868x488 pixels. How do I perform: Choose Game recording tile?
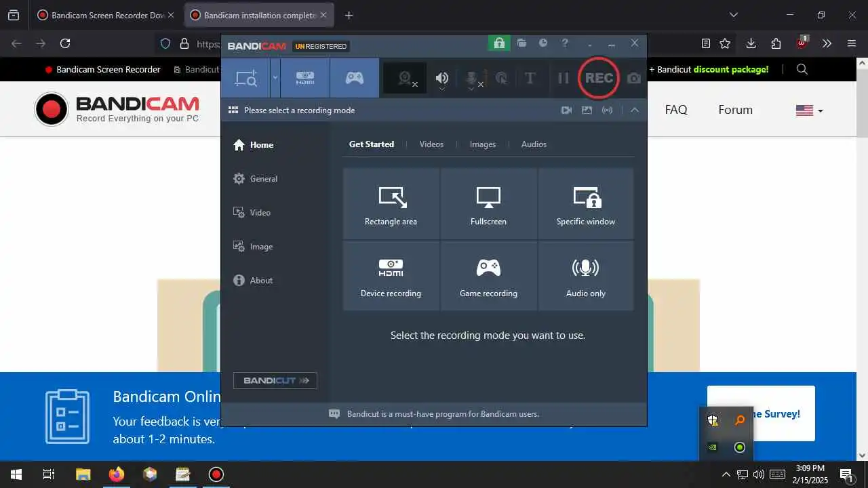[488, 276]
